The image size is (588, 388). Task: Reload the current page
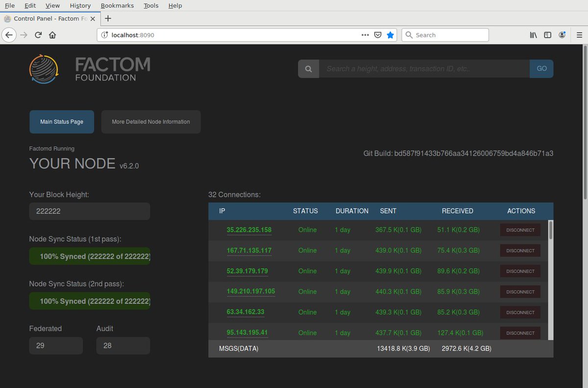click(x=38, y=35)
